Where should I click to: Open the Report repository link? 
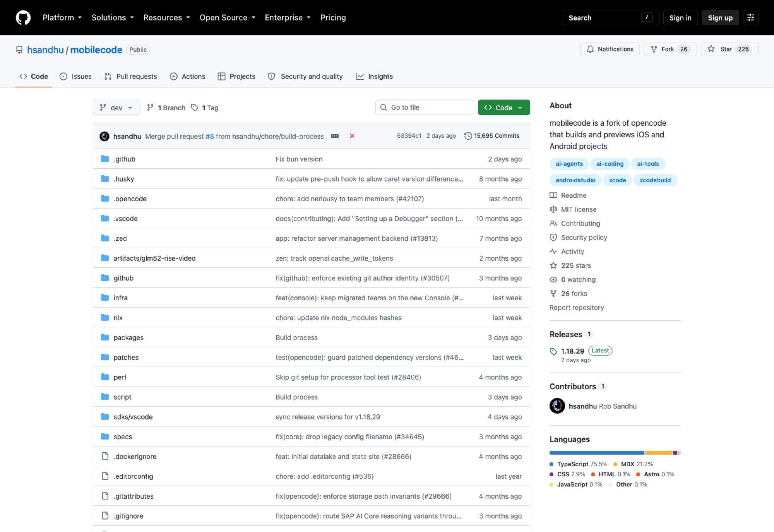point(577,308)
